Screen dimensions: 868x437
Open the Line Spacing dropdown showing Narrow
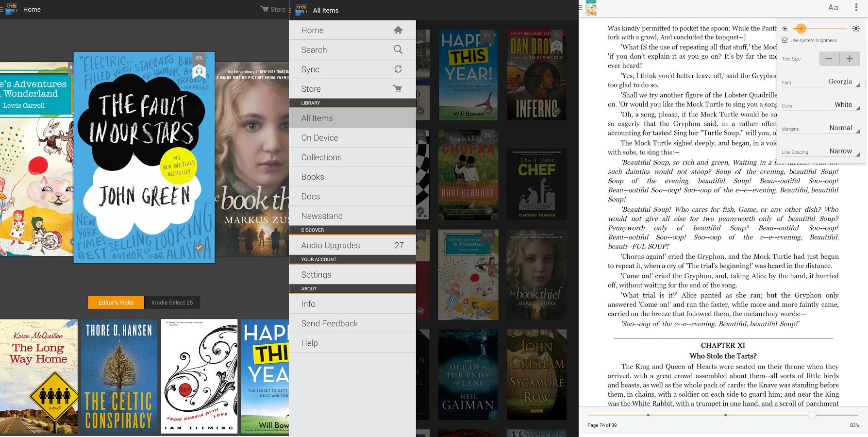click(x=821, y=151)
